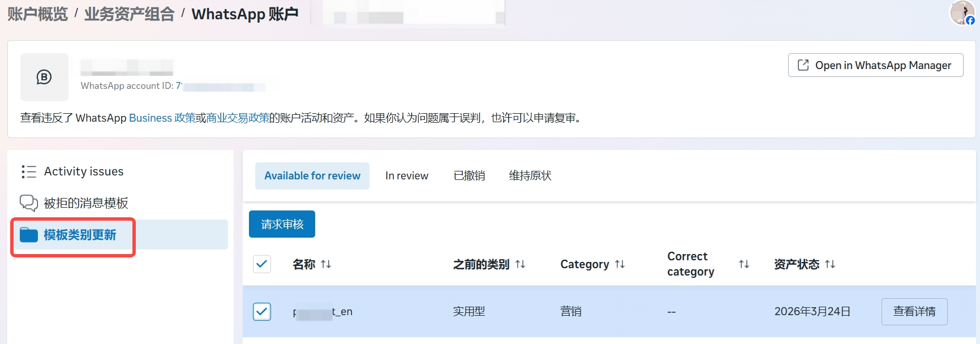980x344 pixels.
Task: Click the WhatsApp Business account logo icon
Action: (44, 77)
